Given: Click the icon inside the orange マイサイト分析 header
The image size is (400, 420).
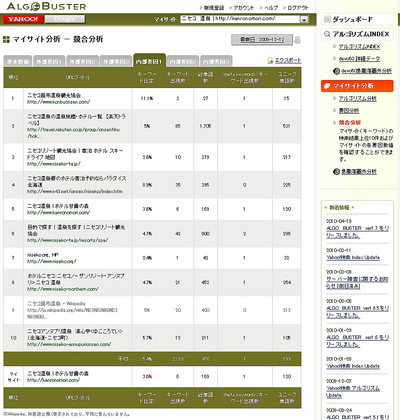Looking at the screenshot, I should pos(327,86).
